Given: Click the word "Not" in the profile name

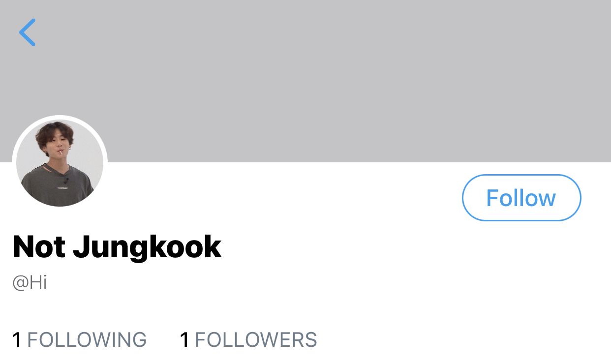Looking at the screenshot, I should [39, 247].
